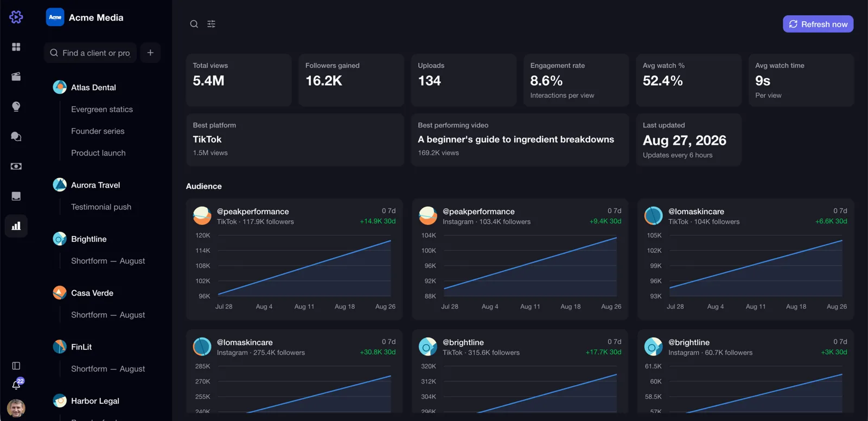This screenshot has height=421, width=868.
Task: Click the Acme Media workspace logo
Action: point(55,17)
